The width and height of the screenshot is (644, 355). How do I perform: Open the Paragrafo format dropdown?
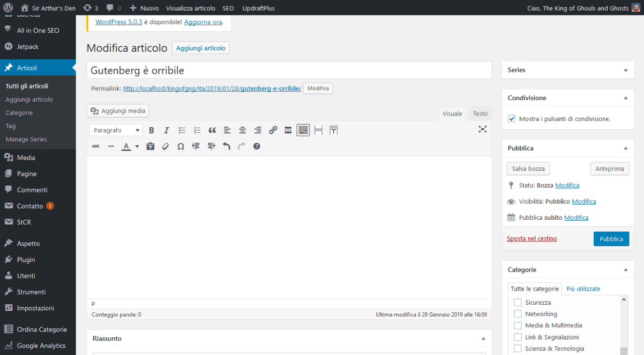(116, 130)
